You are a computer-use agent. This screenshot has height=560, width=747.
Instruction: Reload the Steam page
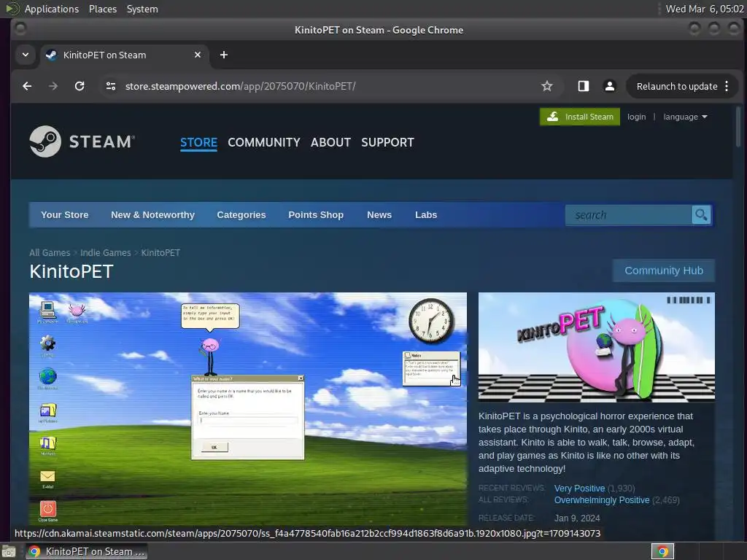click(80, 86)
